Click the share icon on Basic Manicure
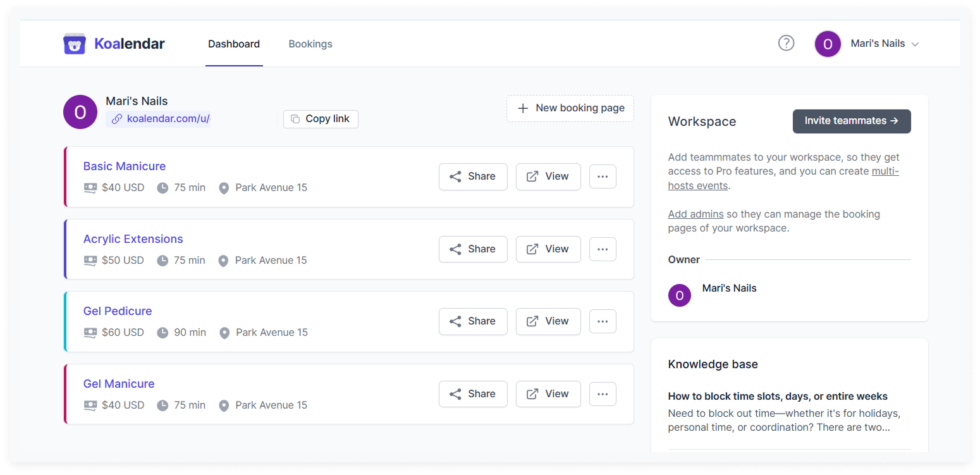980x475 pixels. (x=457, y=176)
